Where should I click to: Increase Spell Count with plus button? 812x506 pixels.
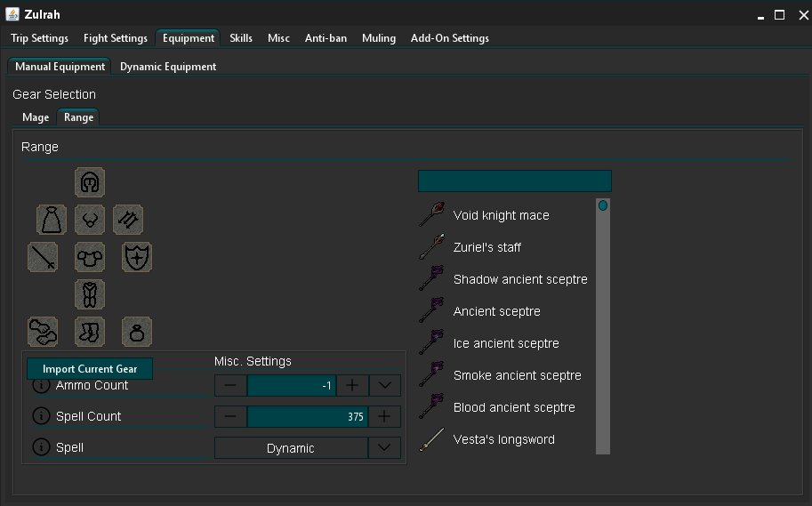pyautogui.click(x=384, y=416)
